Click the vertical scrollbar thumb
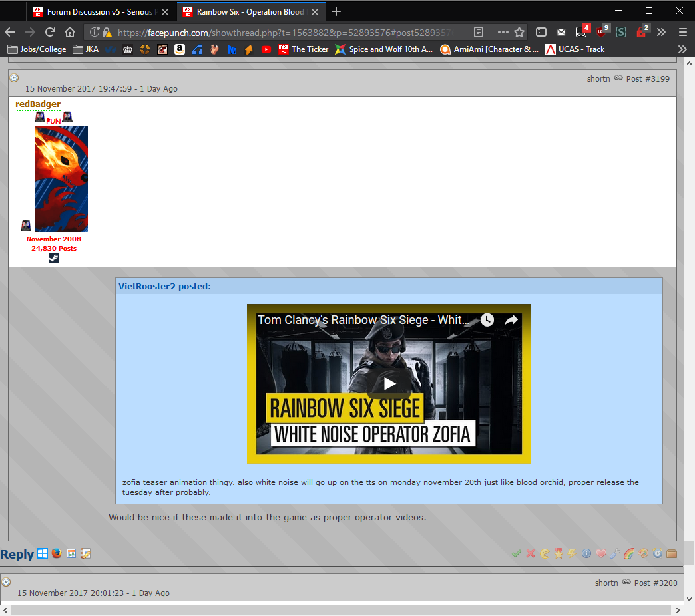The width and height of the screenshot is (695, 616). [x=689, y=553]
